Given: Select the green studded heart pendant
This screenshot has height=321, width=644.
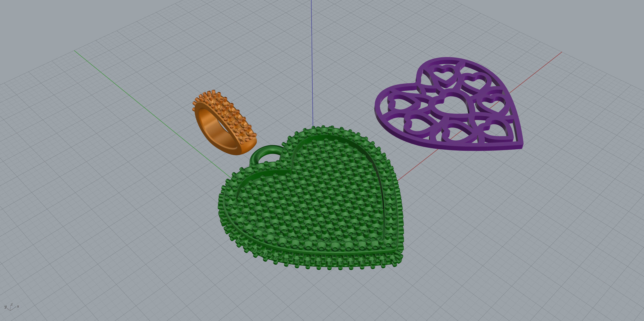Looking at the screenshot, I should pos(311,198).
